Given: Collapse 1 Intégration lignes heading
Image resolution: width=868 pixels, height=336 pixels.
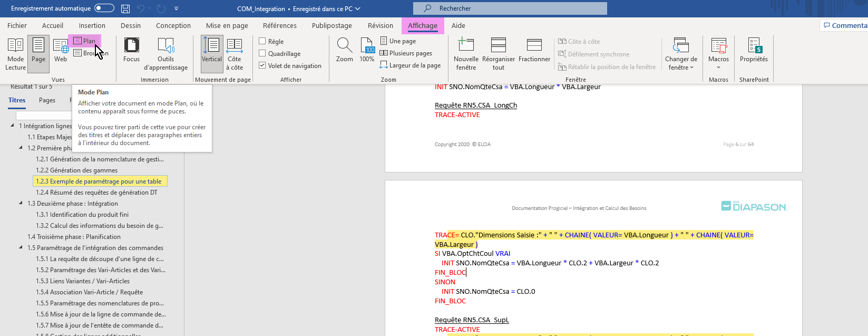Looking at the screenshot, I should click(x=12, y=126).
